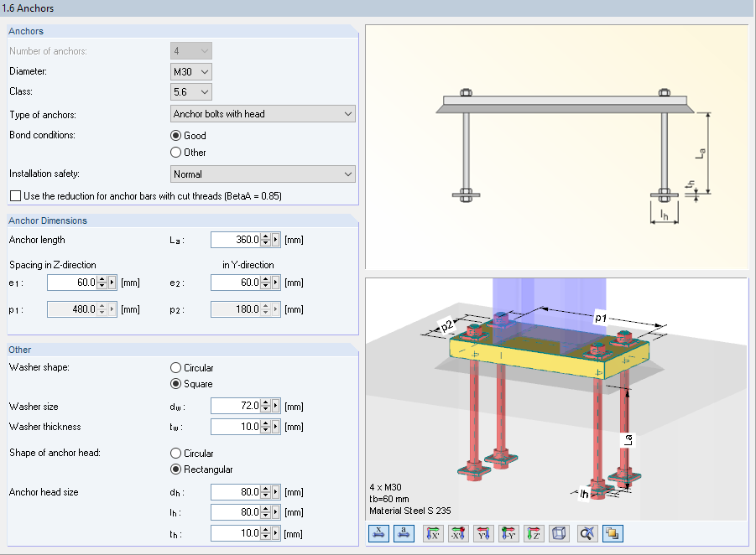Enable reduction for anchor bars with cut threads

[x=13, y=195]
